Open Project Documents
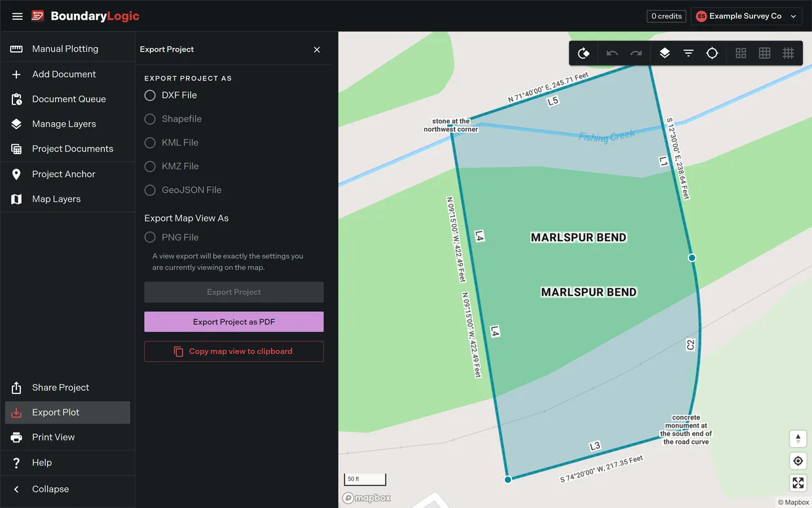Viewport: 812px width, 508px height. [x=67, y=149]
